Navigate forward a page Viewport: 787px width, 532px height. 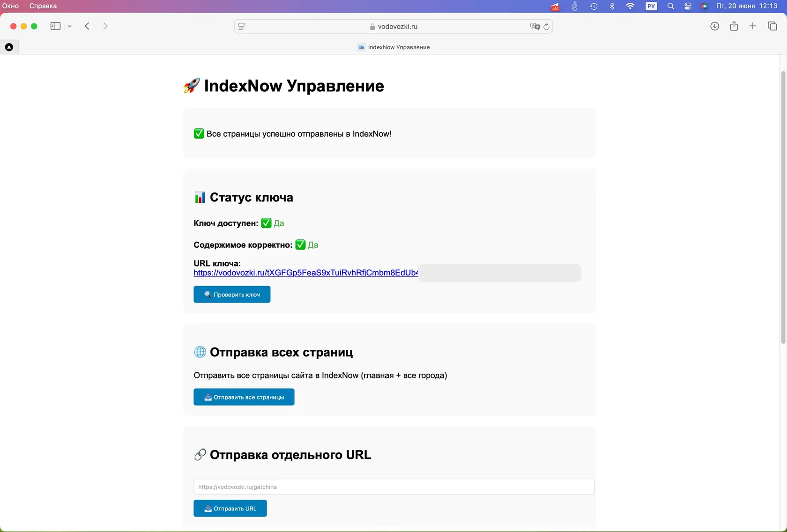click(x=105, y=26)
